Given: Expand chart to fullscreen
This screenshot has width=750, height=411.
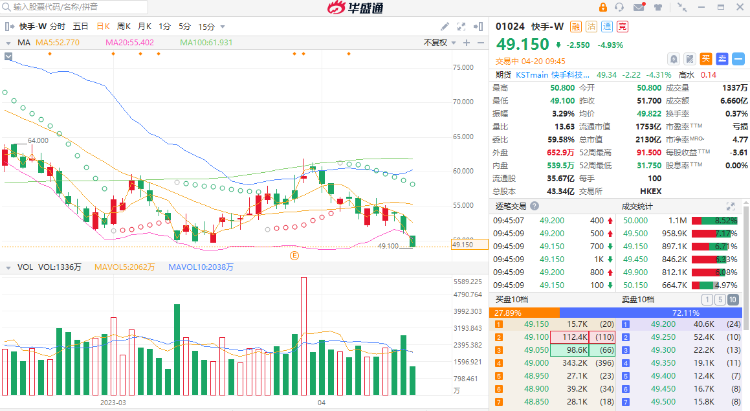Looking at the screenshot, I should [461, 26].
